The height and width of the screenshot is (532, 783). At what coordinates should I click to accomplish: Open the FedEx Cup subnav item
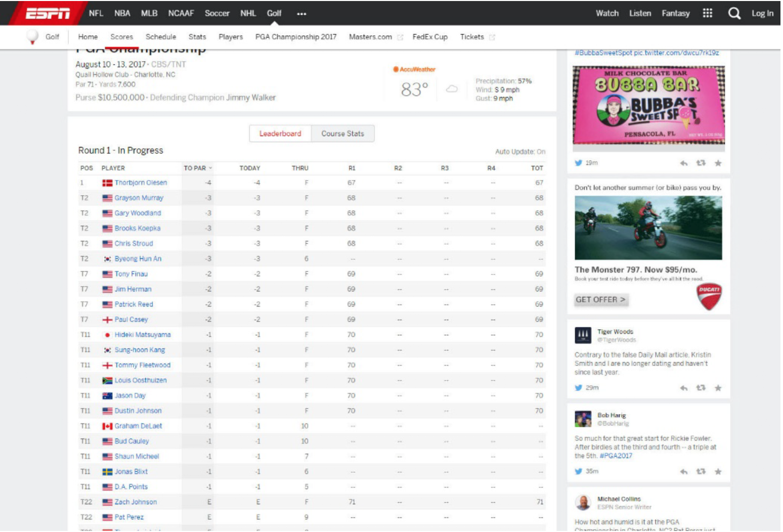(431, 37)
